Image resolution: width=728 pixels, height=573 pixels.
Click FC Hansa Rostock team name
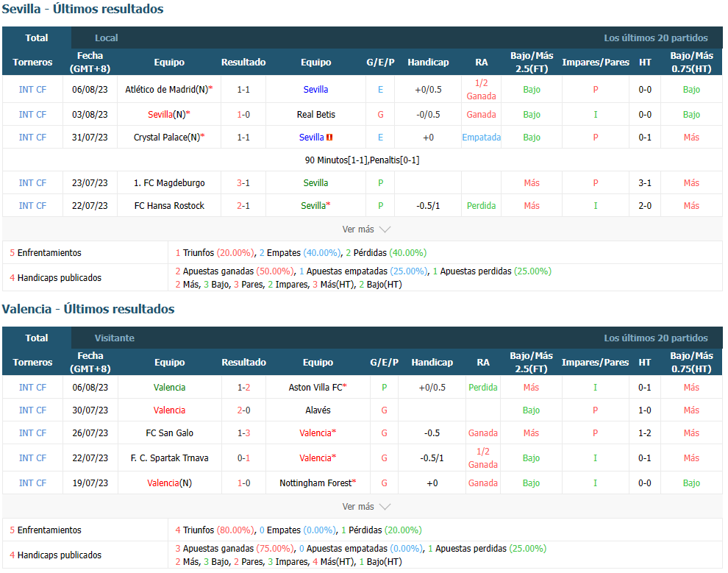(x=169, y=205)
